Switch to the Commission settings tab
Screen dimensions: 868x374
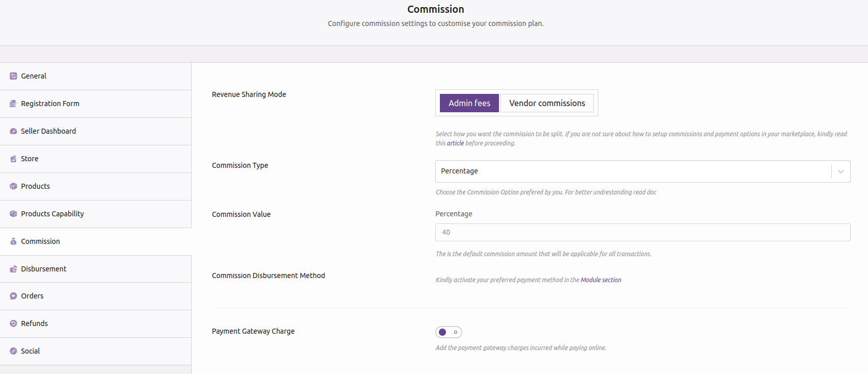click(x=40, y=241)
